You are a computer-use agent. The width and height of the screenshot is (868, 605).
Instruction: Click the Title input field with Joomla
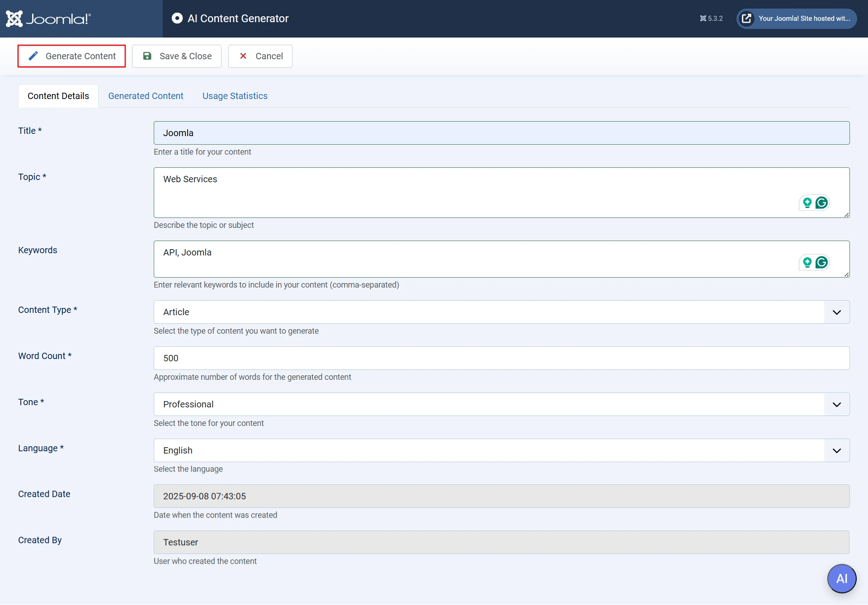click(x=502, y=133)
